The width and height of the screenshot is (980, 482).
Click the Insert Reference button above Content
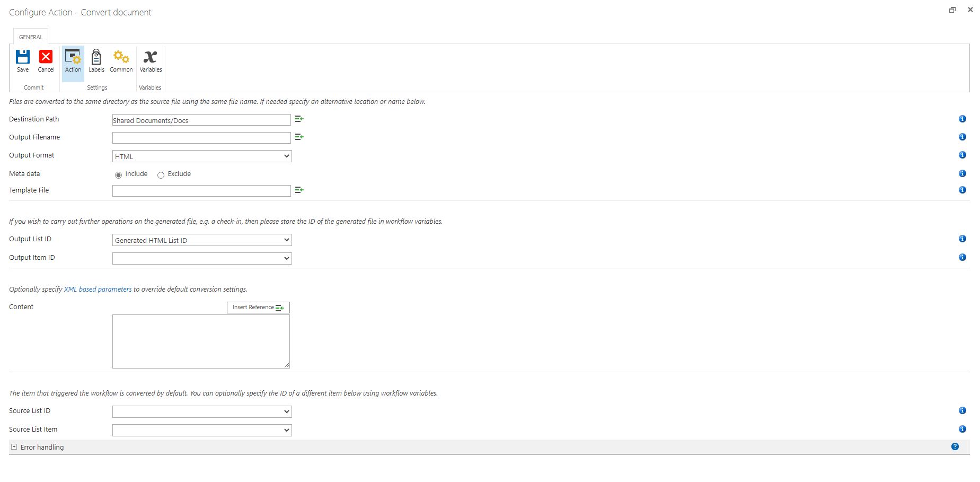[x=258, y=307]
